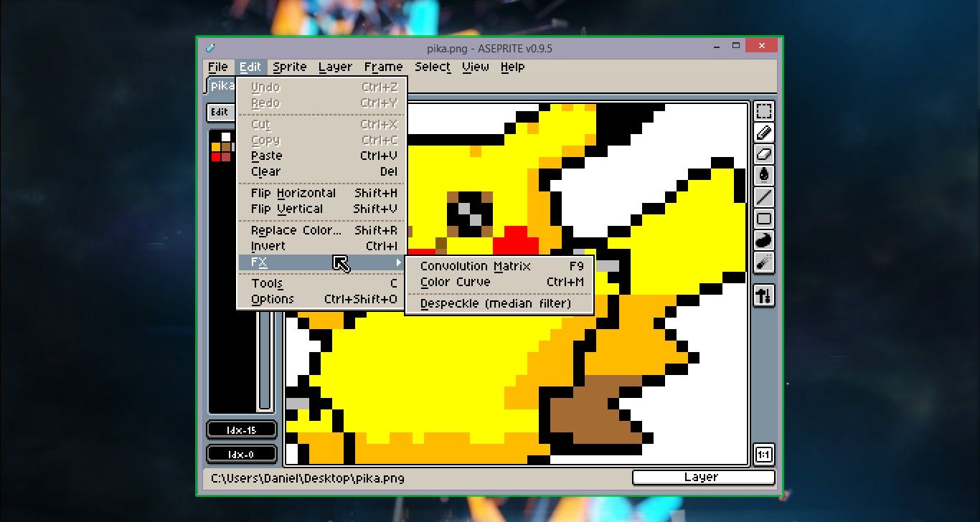Screen dimensions: 980x522
Task: Click the Idx-0 background color button
Action: click(x=242, y=455)
